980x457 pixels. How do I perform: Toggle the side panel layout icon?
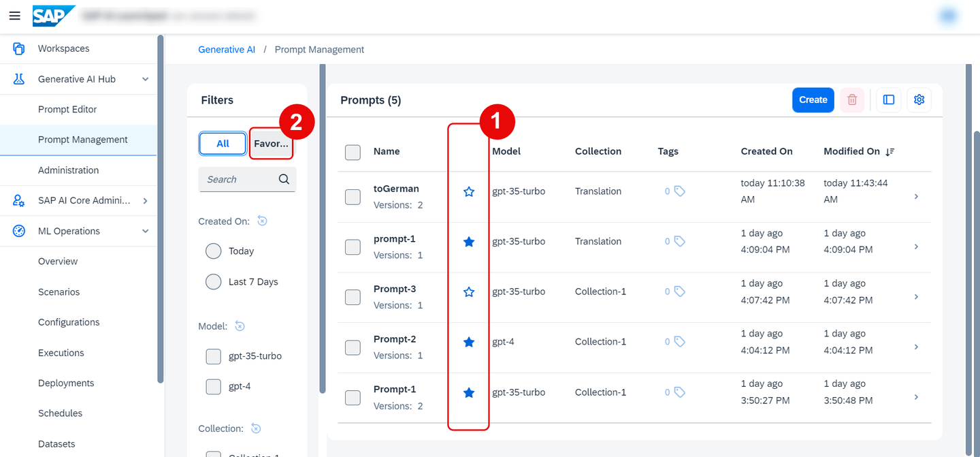pyautogui.click(x=889, y=99)
